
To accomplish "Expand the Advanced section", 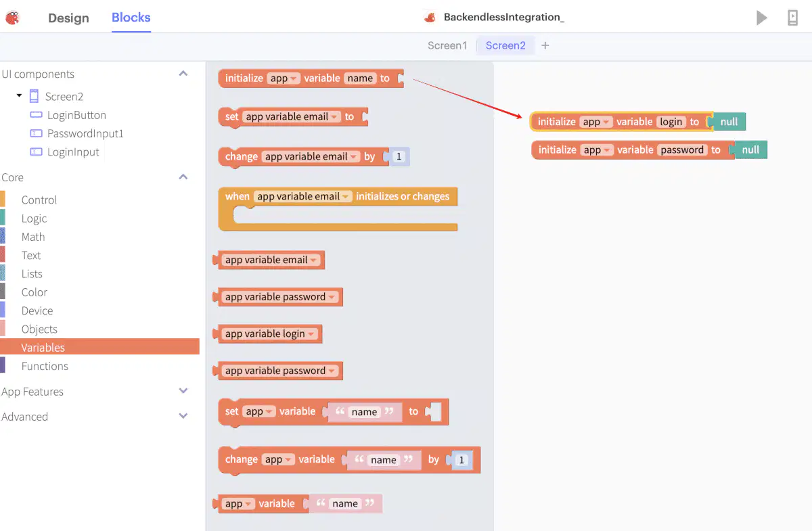I will point(183,416).
